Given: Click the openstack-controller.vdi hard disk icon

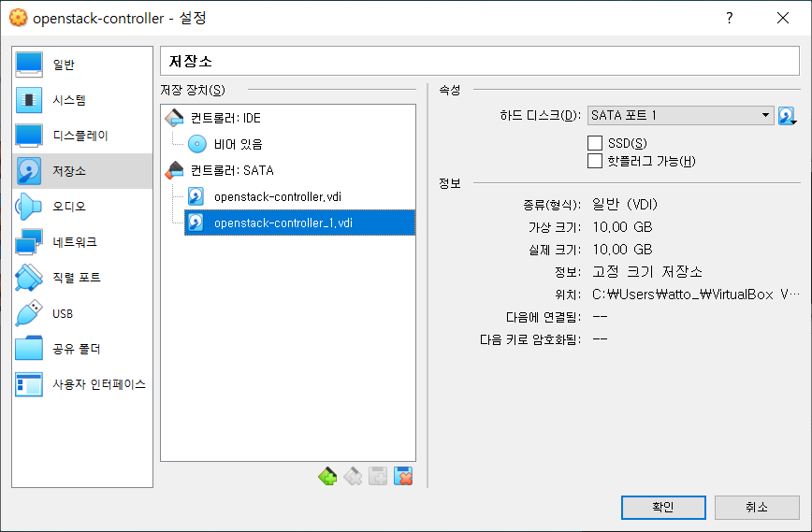Looking at the screenshot, I should tap(196, 196).
